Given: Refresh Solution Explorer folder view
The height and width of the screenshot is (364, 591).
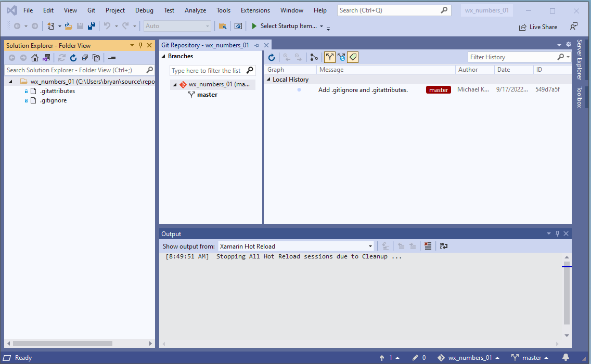Looking at the screenshot, I should tap(73, 58).
